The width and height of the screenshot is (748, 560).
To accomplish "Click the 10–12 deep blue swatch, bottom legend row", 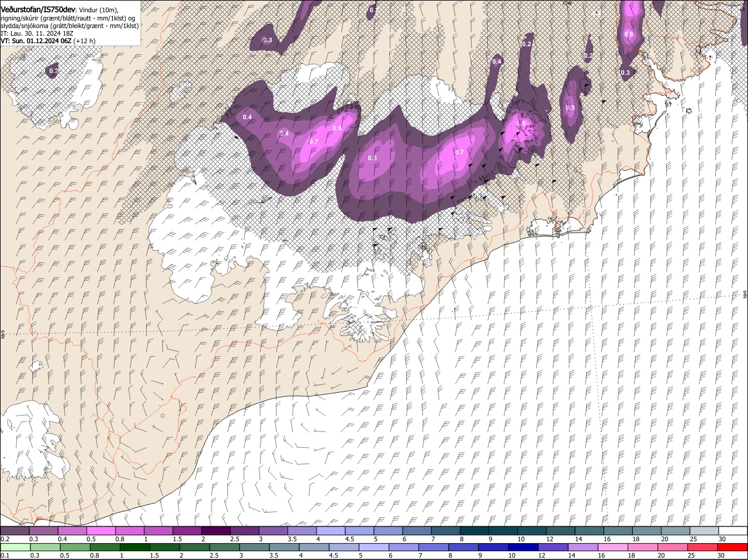I will click(x=524, y=548).
